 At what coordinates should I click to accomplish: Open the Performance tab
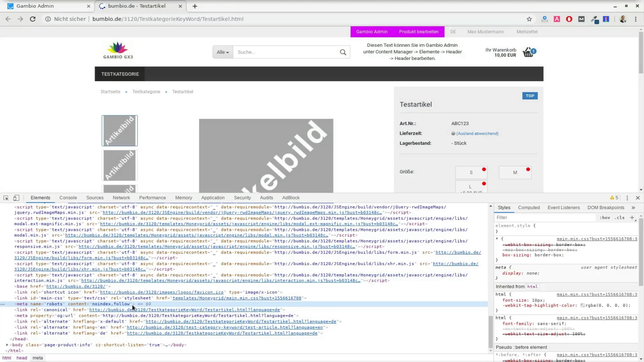pos(152,198)
